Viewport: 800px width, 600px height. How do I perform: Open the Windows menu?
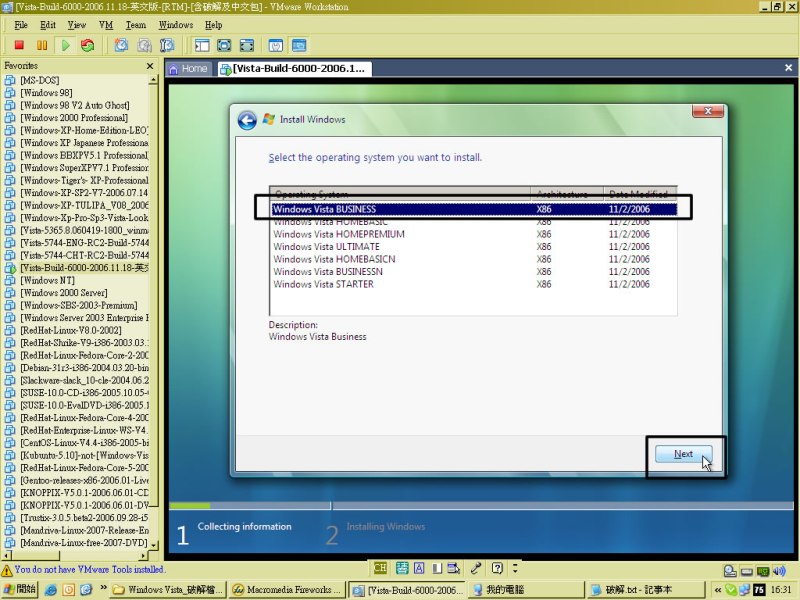pos(176,25)
